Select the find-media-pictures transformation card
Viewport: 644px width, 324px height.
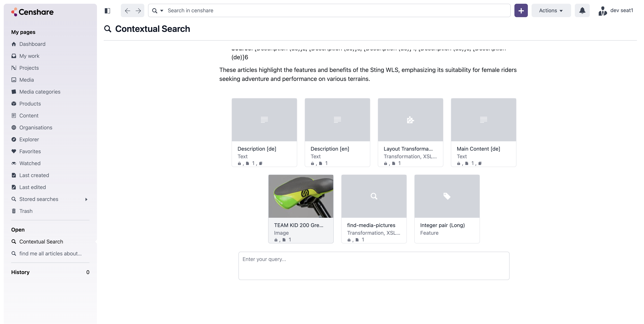click(374, 209)
